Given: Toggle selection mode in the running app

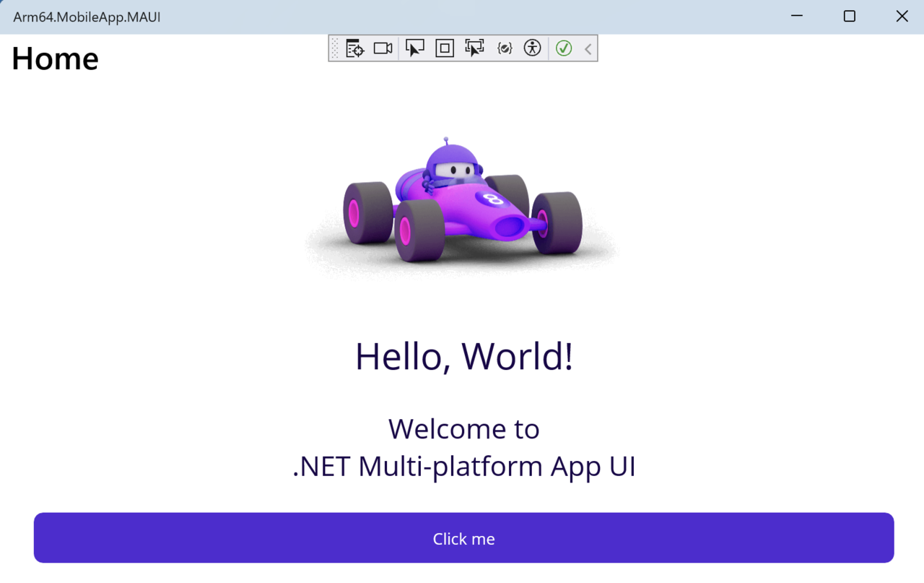Looking at the screenshot, I should [415, 48].
